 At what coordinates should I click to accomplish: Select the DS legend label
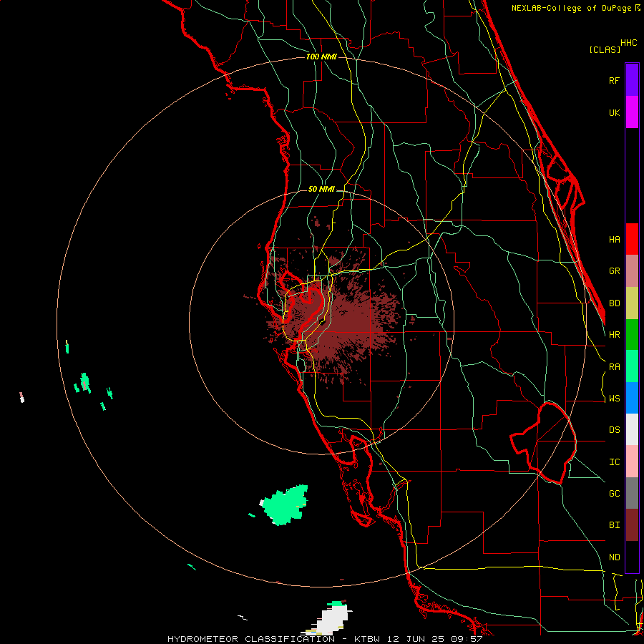click(614, 430)
